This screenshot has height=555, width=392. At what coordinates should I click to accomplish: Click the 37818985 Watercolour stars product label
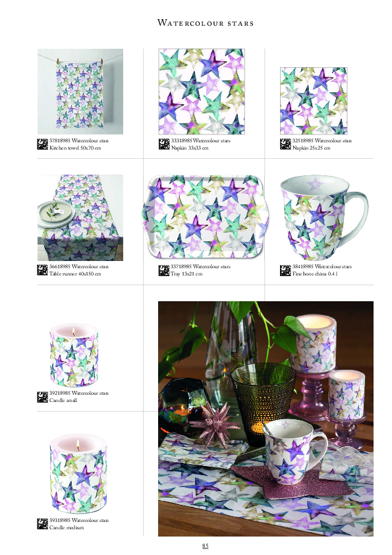[x=79, y=141]
